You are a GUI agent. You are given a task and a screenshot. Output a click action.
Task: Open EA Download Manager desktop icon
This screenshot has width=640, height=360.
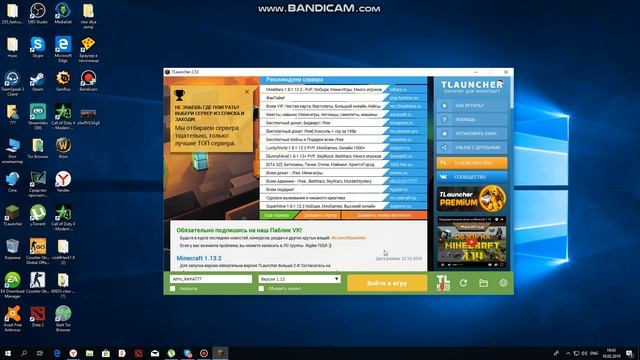click(x=12, y=285)
